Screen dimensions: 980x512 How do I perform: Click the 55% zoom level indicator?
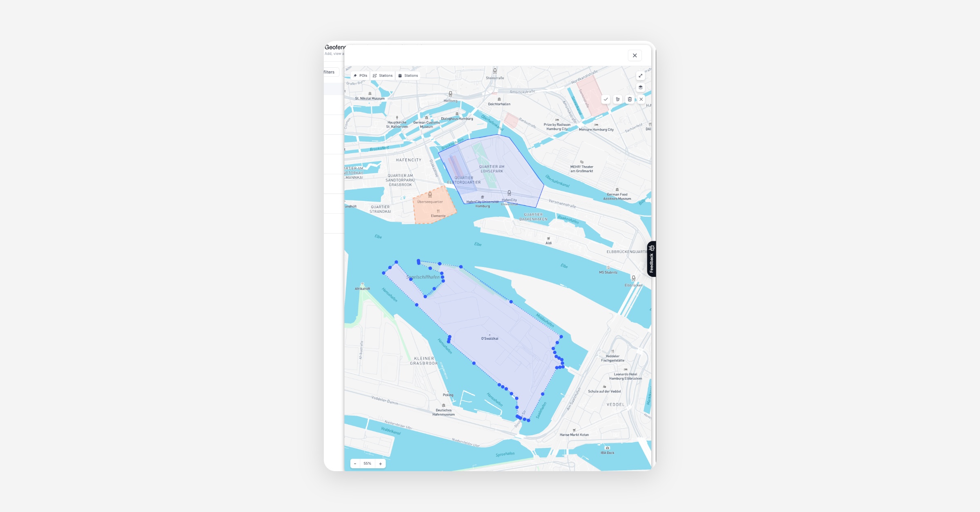coord(367,463)
